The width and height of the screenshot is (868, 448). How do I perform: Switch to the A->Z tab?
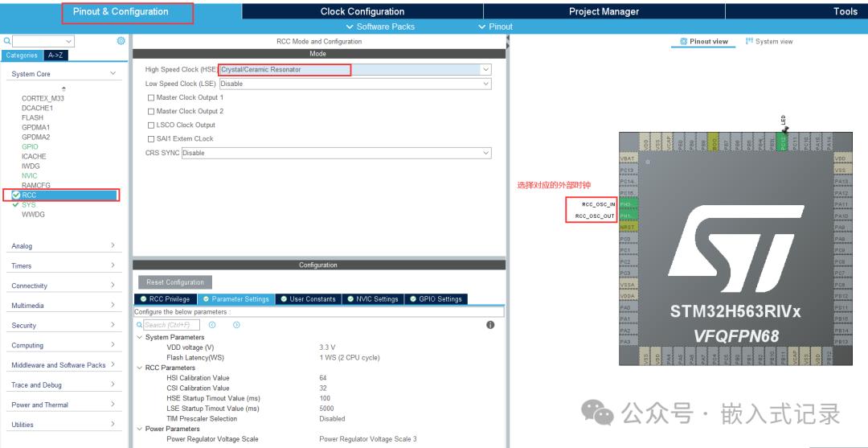point(55,55)
